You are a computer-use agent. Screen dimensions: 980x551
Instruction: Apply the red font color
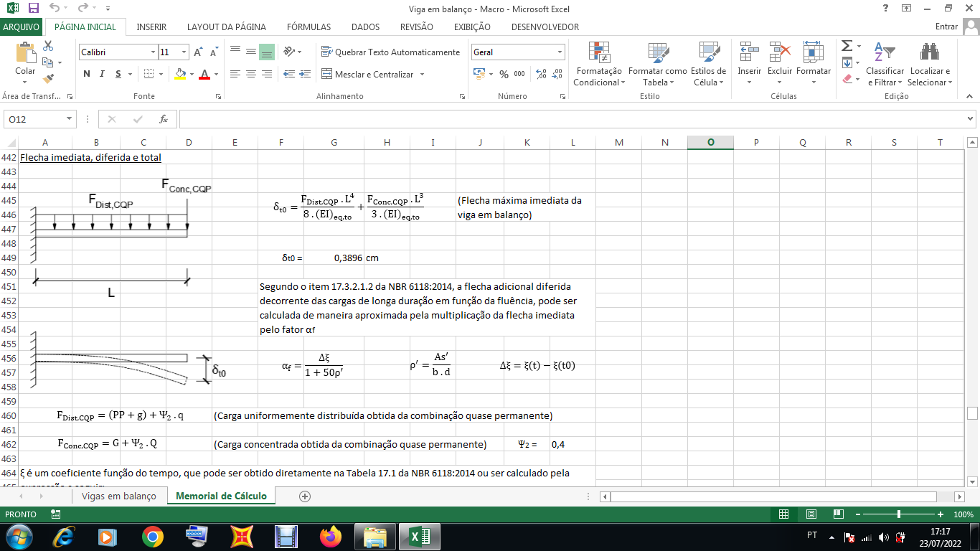(x=204, y=74)
